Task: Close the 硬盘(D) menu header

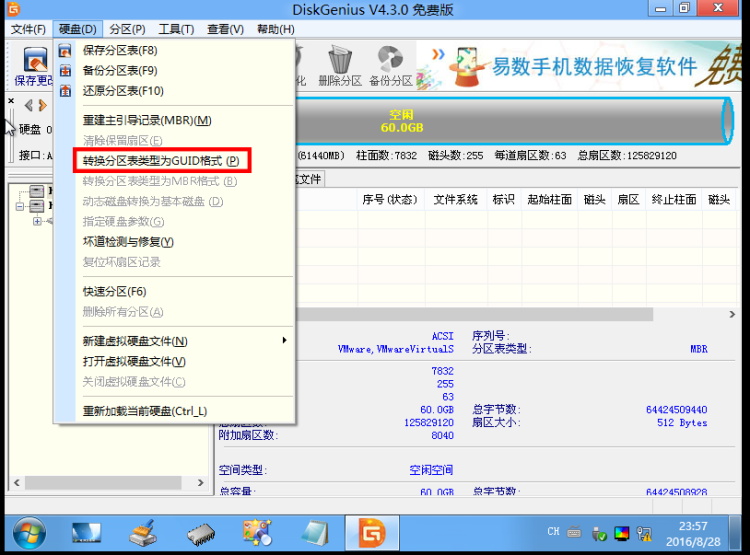Action: (77, 30)
